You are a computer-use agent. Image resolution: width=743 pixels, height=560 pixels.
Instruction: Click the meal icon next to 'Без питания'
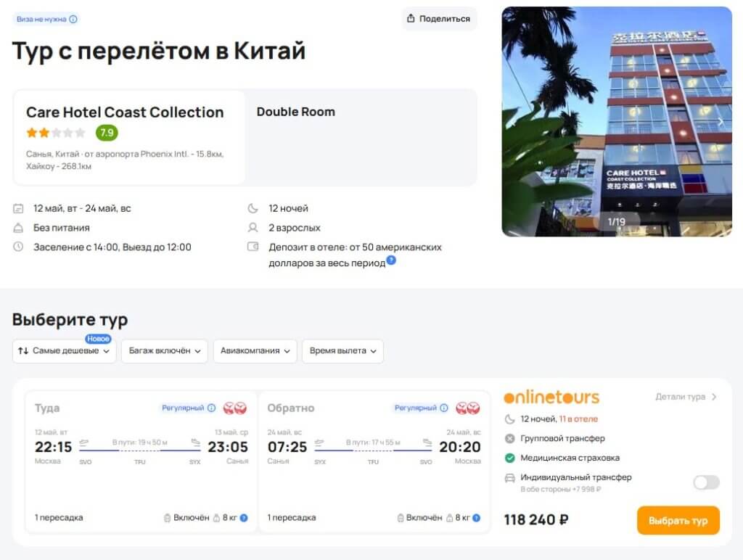[x=18, y=228]
